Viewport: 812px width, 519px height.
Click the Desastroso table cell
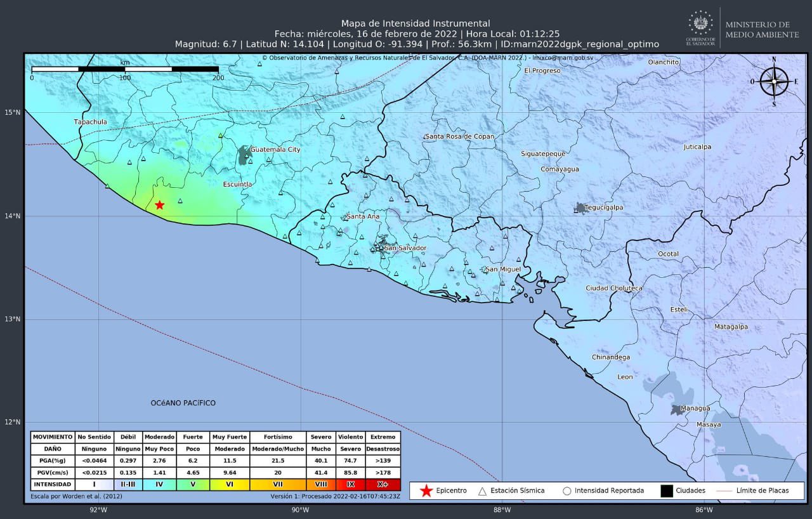383,449
